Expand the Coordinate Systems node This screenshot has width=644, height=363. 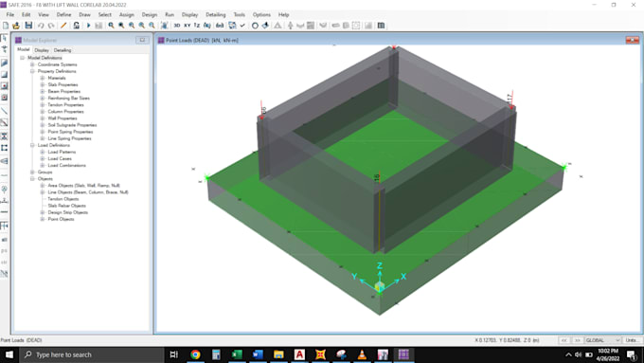pos(32,64)
